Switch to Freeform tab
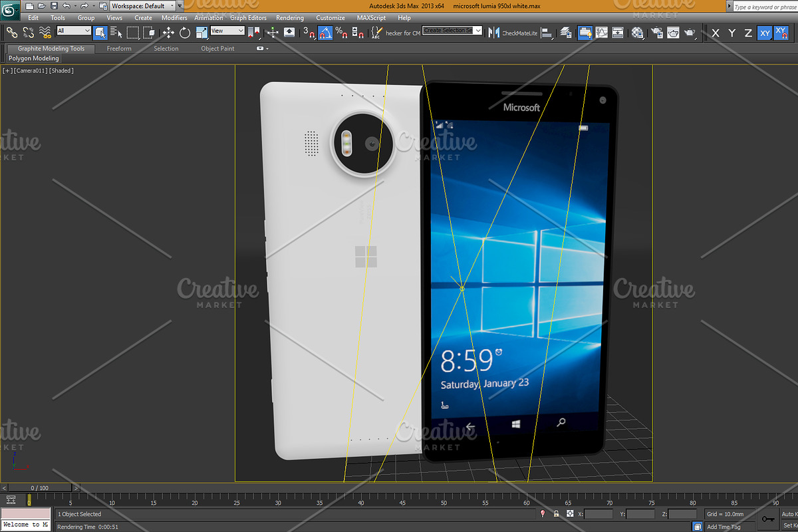 (119, 49)
